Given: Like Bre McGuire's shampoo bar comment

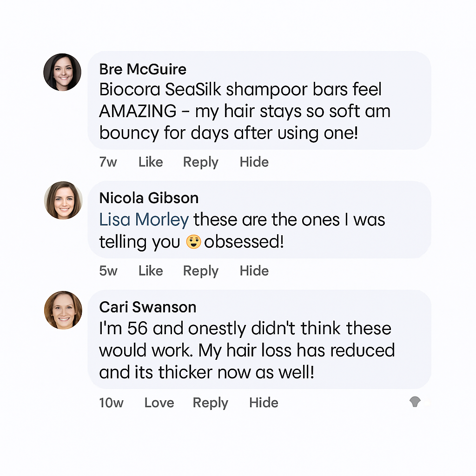Looking at the screenshot, I should click(151, 162).
